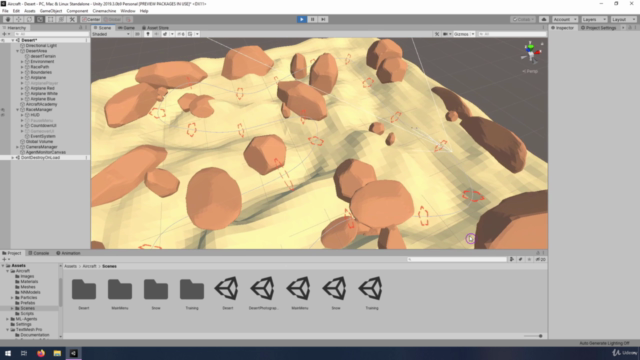Open the File menu
The width and height of the screenshot is (640, 360).
point(5,11)
